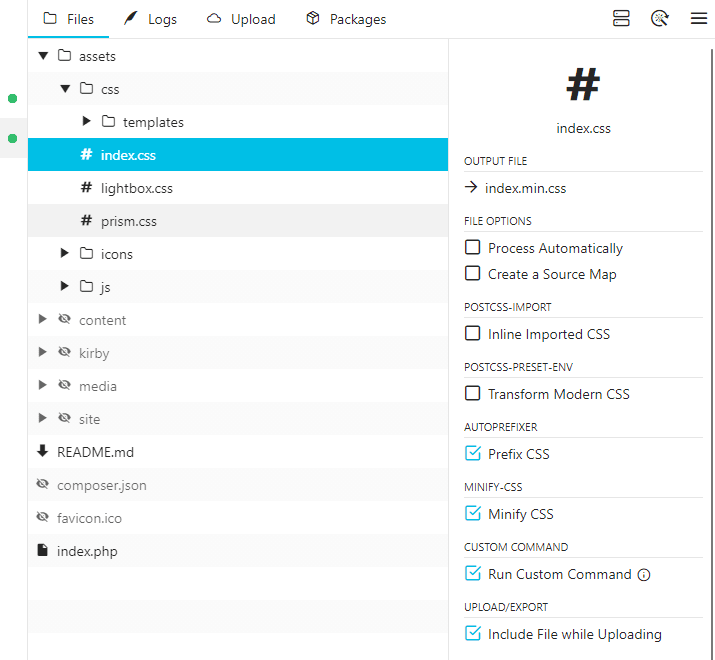Select the lightbox.css file
This screenshot has height=660, width=715.
click(238, 187)
